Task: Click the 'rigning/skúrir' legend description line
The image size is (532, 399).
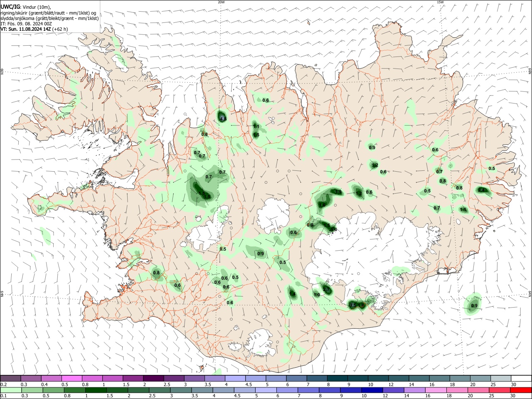Action: point(48,13)
